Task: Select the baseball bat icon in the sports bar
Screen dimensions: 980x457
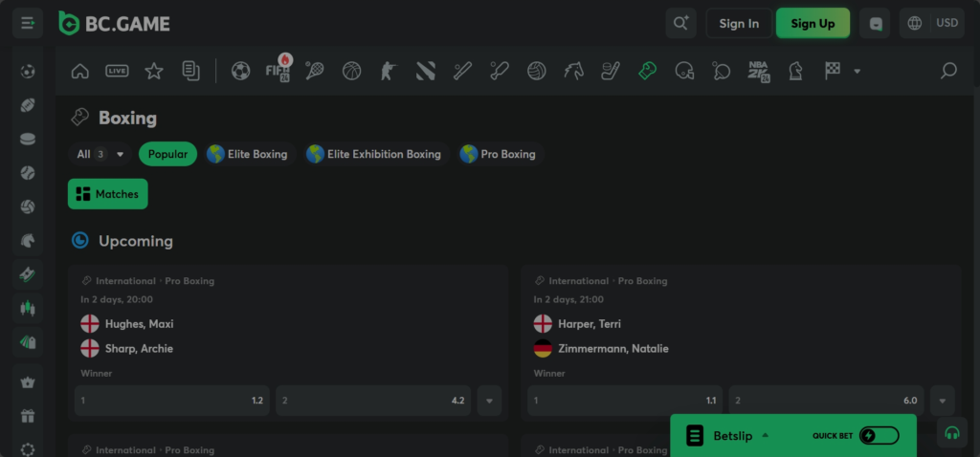Action: [x=462, y=71]
